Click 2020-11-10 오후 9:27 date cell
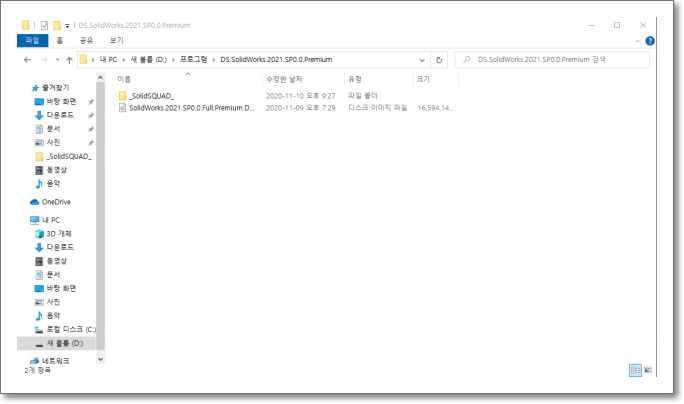The height and width of the screenshot is (404, 684). pyautogui.click(x=301, y=96)
